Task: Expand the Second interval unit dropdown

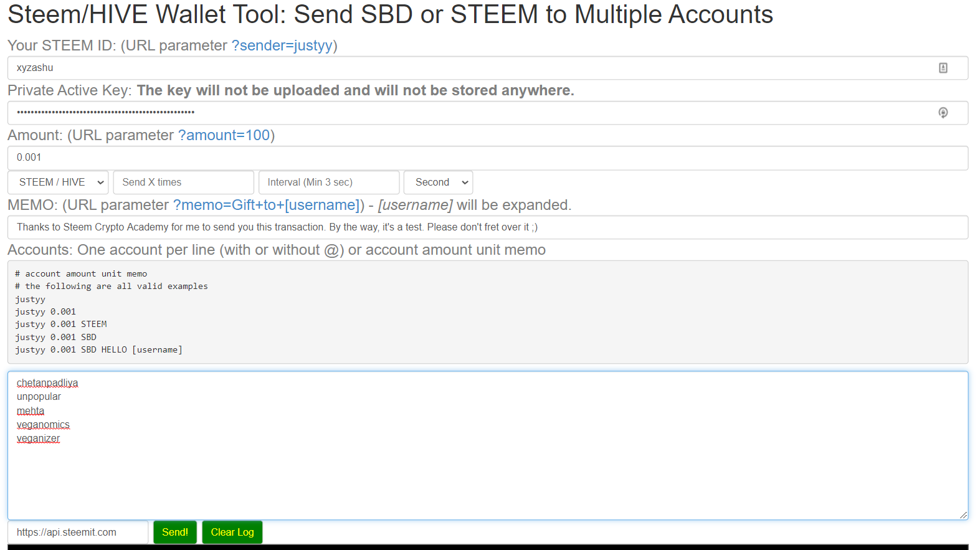Action: (x=438, y=183)
